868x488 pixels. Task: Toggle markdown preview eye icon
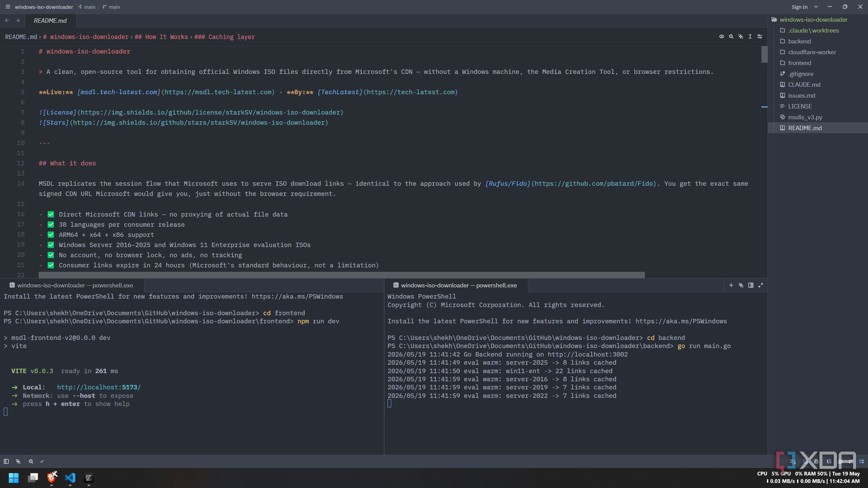pos(722,37)
